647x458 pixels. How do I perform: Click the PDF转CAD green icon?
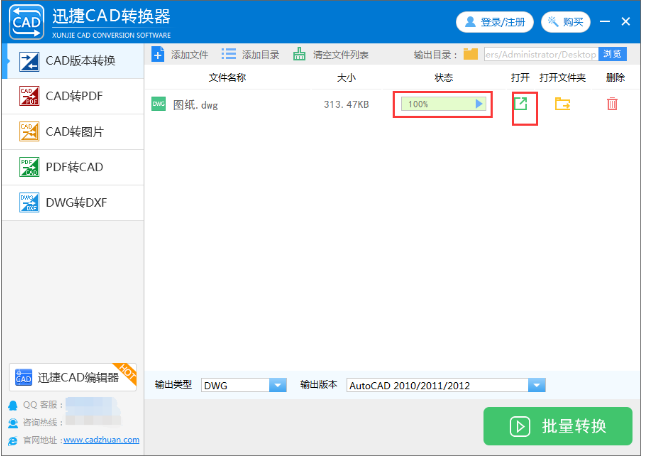click(29, 167)
